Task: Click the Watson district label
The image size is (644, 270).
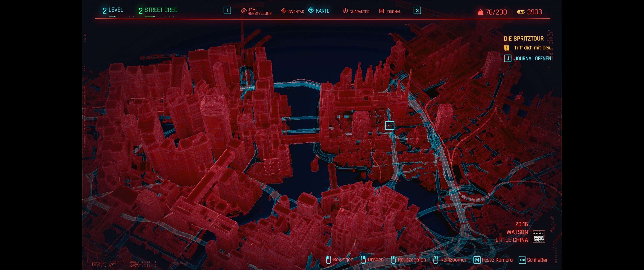Action: pos(517,232)
